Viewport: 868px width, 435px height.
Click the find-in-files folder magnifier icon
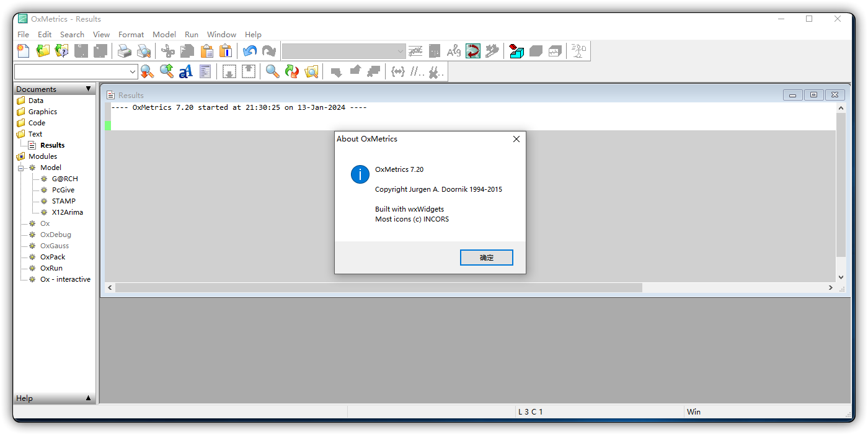point(311,72)
